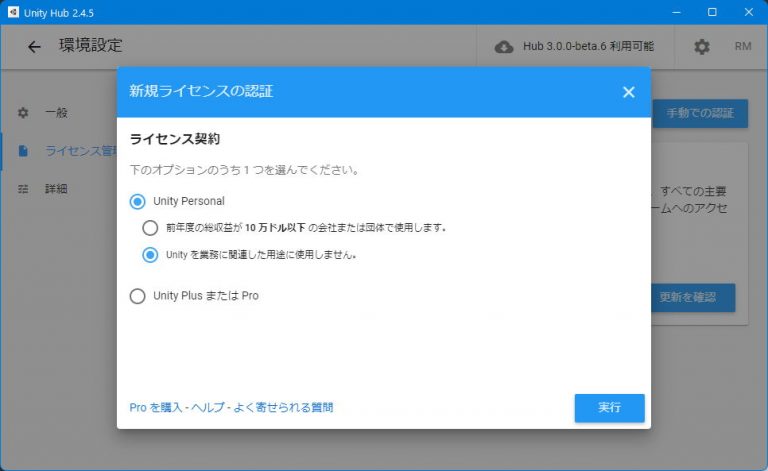Click the ライセンス契約 heading text
The height and width of the screenshot is (471, 768).
coord(175,139)
